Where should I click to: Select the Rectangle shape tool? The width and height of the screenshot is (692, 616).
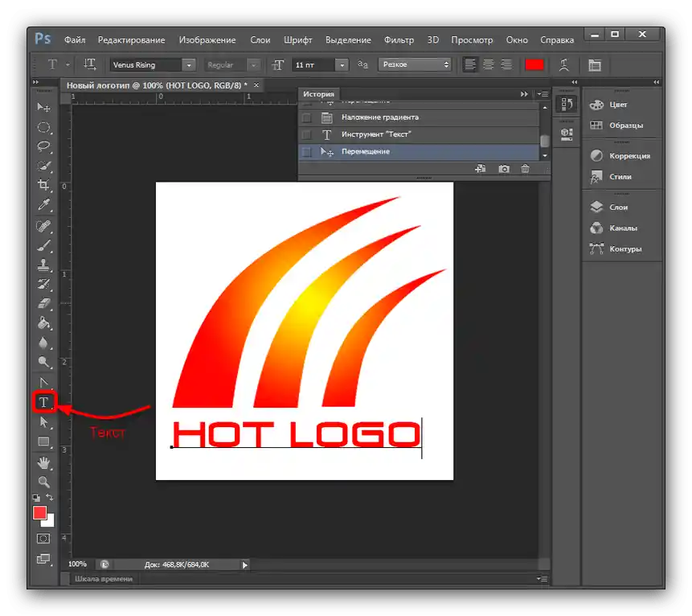pyautogui.click(x=43, y=441)
